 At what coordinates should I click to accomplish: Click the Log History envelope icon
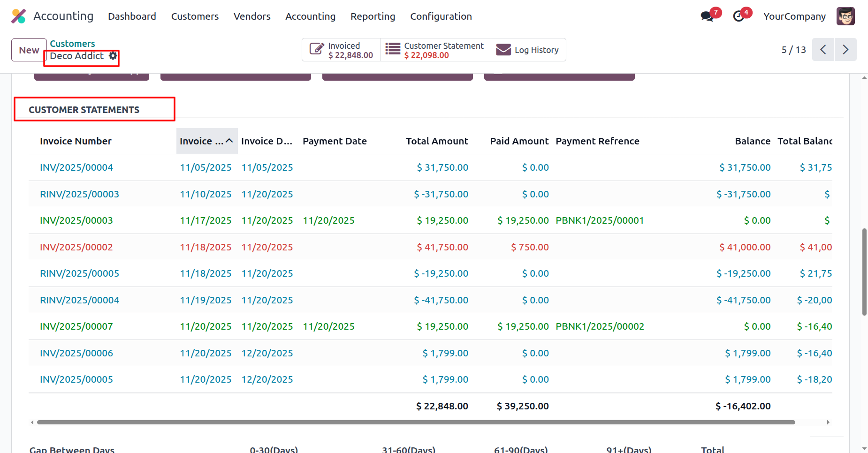coord(503,50)
